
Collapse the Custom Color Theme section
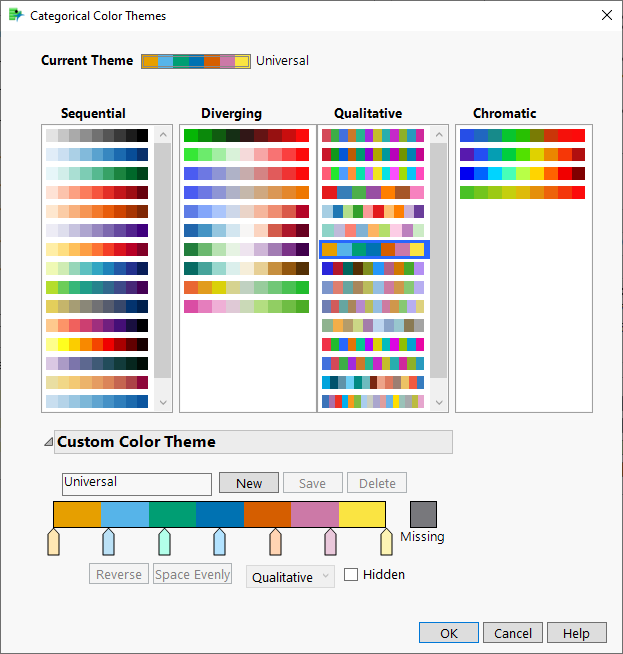tap(48, 442)
